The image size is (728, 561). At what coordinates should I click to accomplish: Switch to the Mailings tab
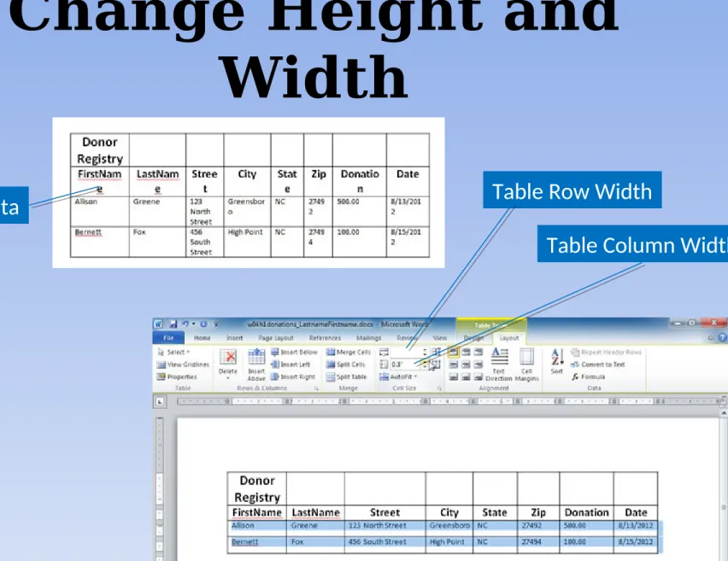pyautogui.click(x=368, y=338)
